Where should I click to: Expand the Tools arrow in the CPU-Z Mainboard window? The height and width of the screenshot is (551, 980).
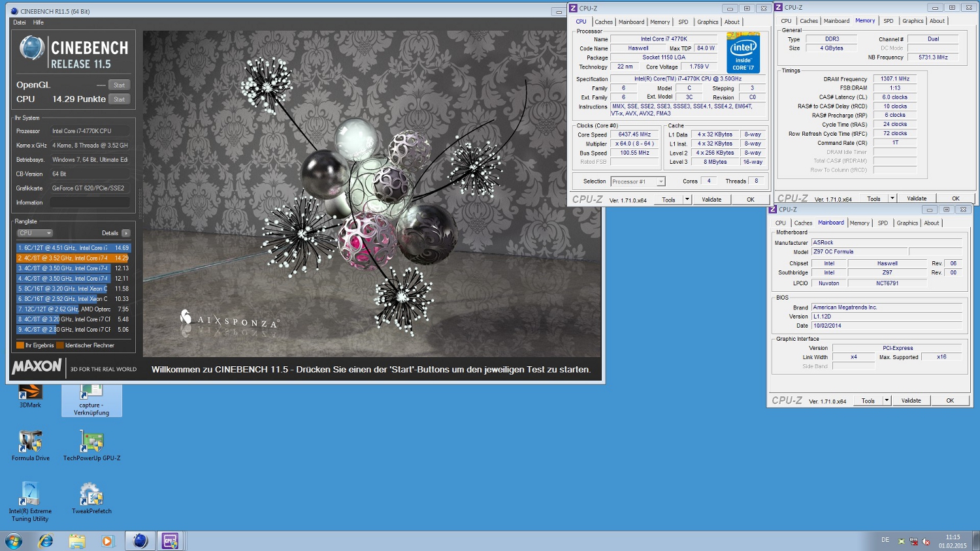coord(887,401)
